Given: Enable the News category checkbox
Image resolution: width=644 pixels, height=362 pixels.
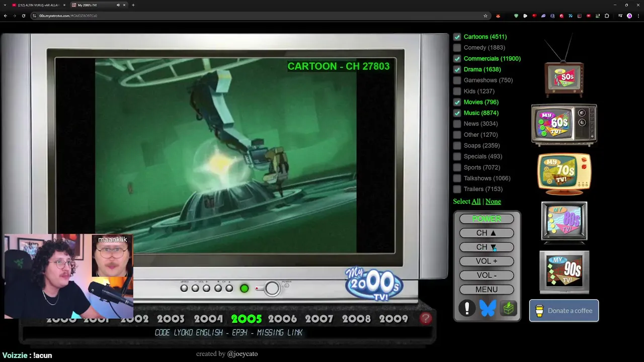Looking at the screenshot, I should point(457,124).
